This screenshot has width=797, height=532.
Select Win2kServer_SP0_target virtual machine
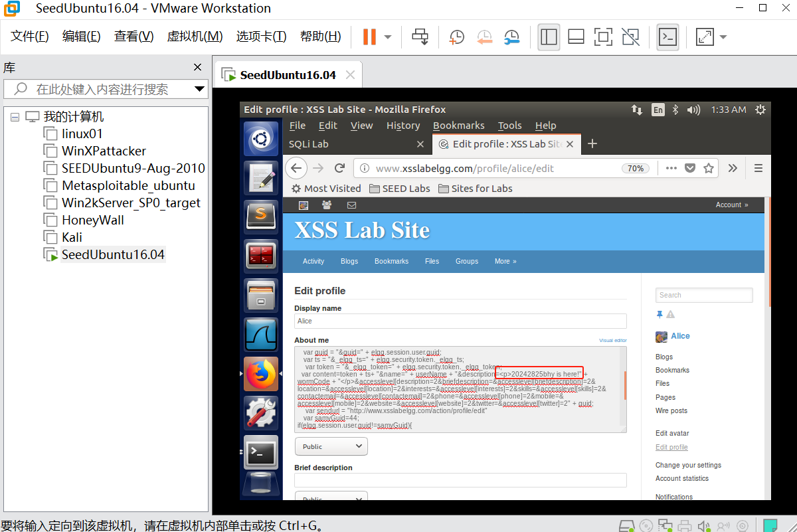tap(131, 203)
